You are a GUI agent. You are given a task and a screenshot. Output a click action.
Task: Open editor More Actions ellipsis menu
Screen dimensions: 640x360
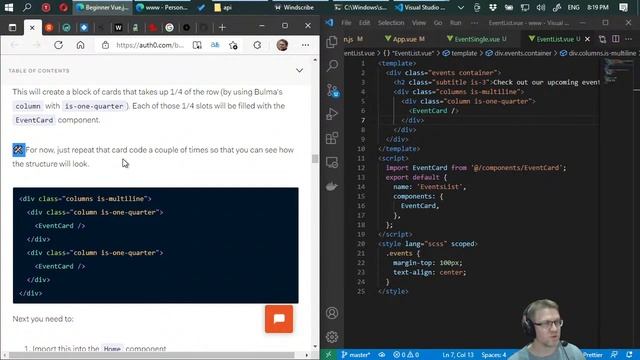click(x=629, y=39)
